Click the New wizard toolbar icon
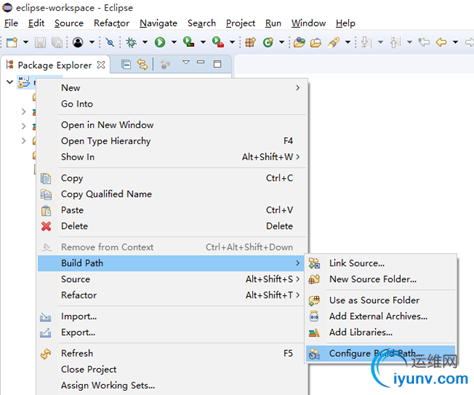 [x=12, y=42]
